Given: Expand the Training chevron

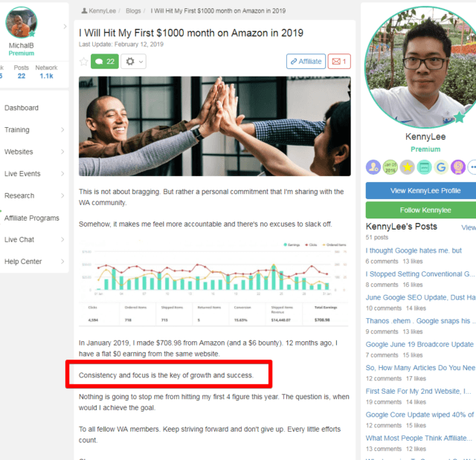Looking at the screenshot, I should (x=62, y=130).
